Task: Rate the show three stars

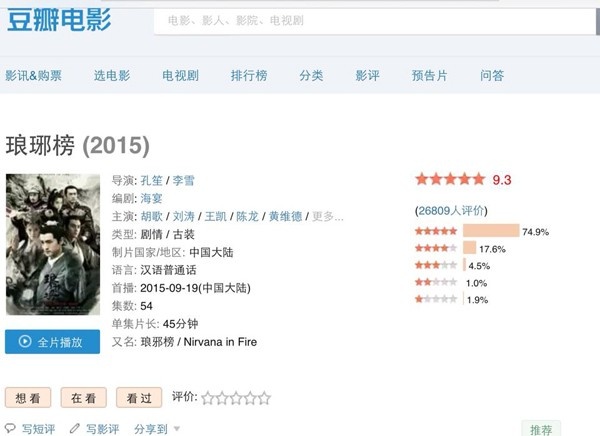Action: click(236, 398)
